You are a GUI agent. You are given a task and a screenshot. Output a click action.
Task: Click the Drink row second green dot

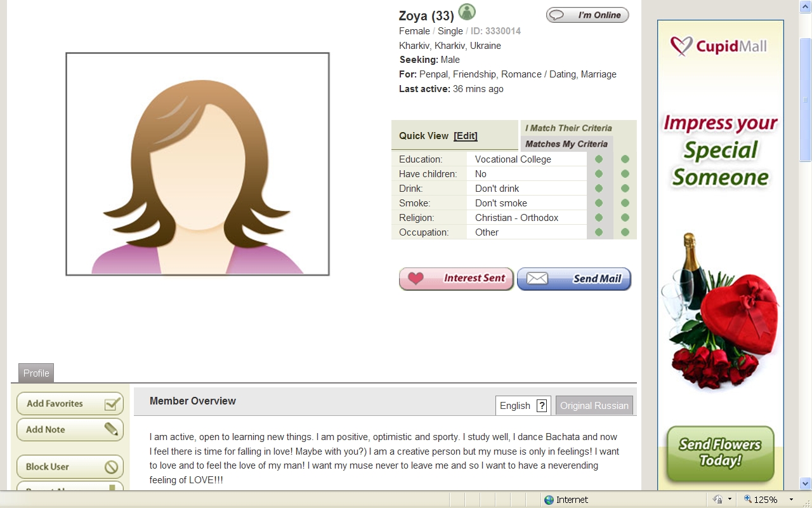click(625, 189)
